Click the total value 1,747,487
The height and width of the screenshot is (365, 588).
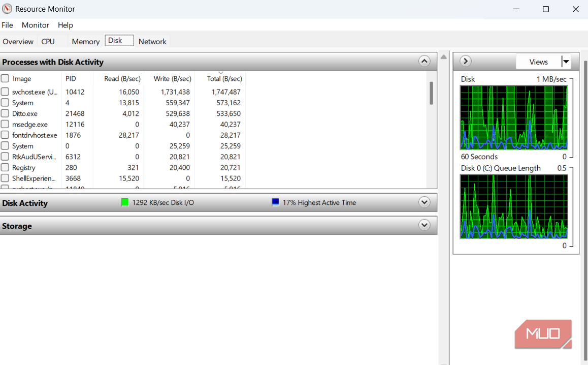pyautogui.click(x=226, y=92)
